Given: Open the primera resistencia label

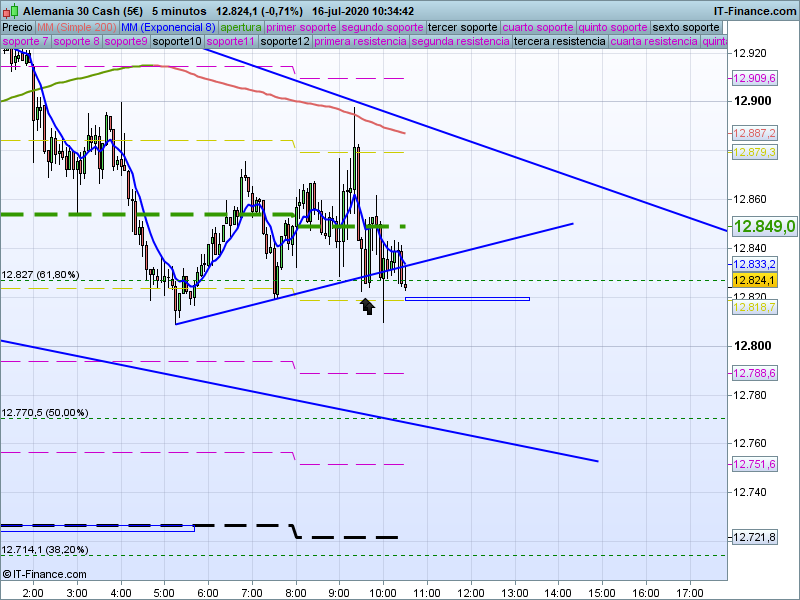Looking at the screenshot, I should 360,42.
